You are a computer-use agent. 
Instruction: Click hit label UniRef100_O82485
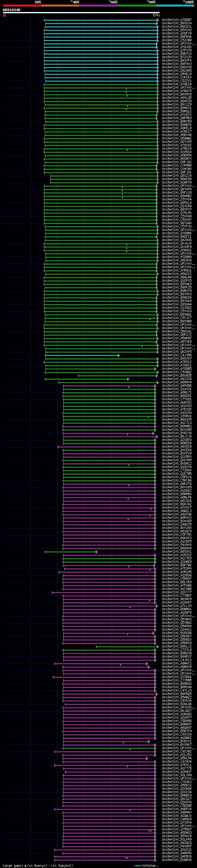click(177, 71)
